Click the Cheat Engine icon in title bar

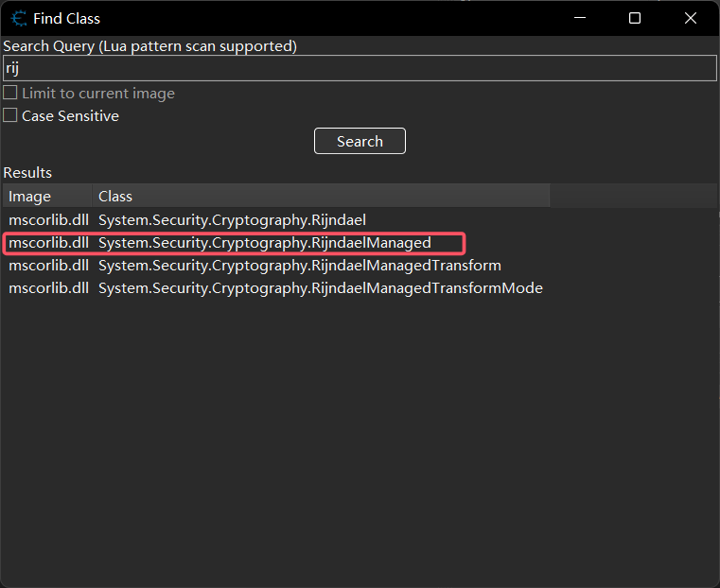pyautogui.click(x=18, y=18)
